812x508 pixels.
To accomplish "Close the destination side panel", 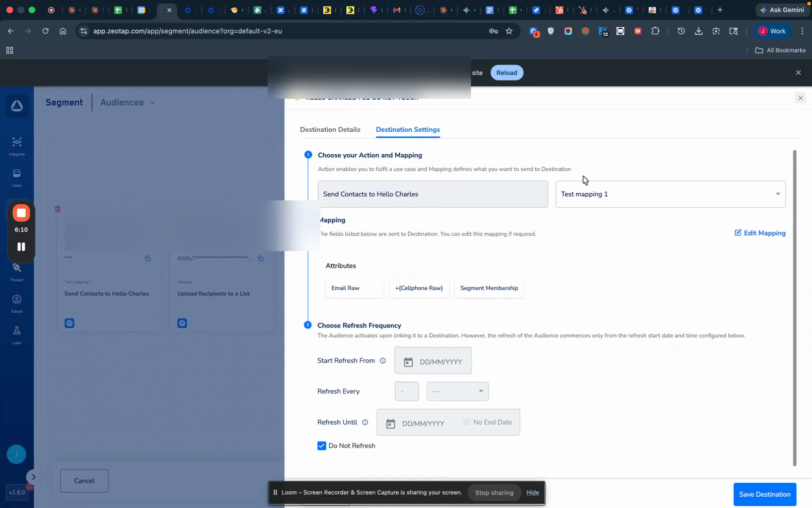I will 800,98.
